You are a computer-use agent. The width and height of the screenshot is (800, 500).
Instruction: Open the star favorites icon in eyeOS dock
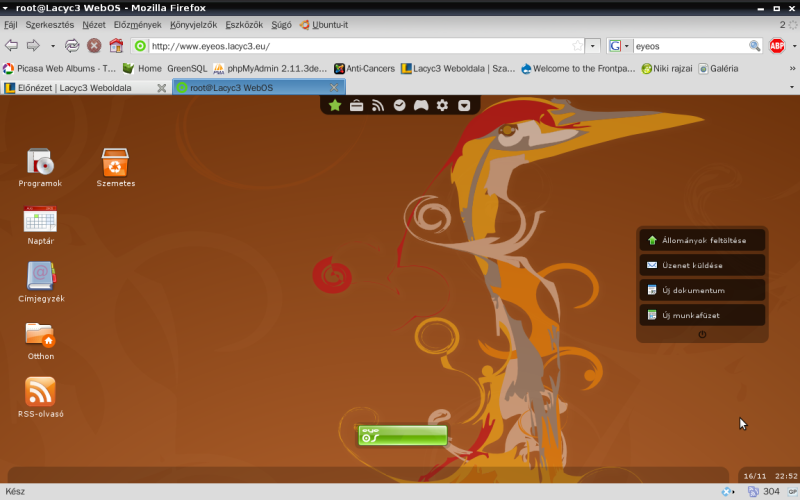point(335,105)
